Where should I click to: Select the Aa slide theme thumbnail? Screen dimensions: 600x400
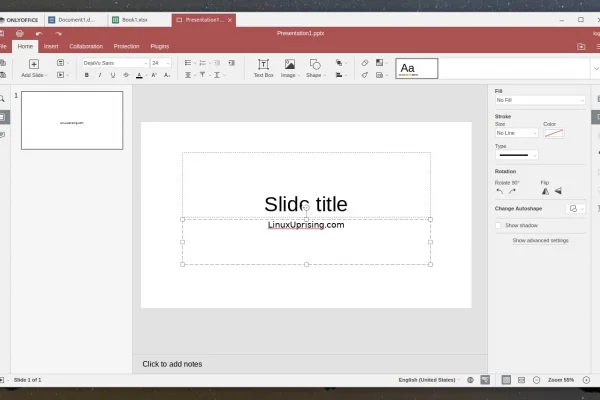[x=416, y=69]
